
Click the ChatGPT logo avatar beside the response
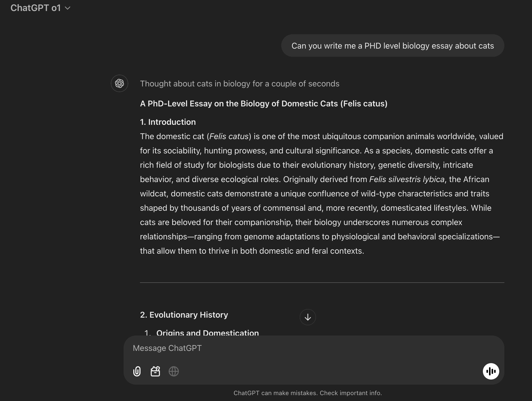[x=120, y=83]
